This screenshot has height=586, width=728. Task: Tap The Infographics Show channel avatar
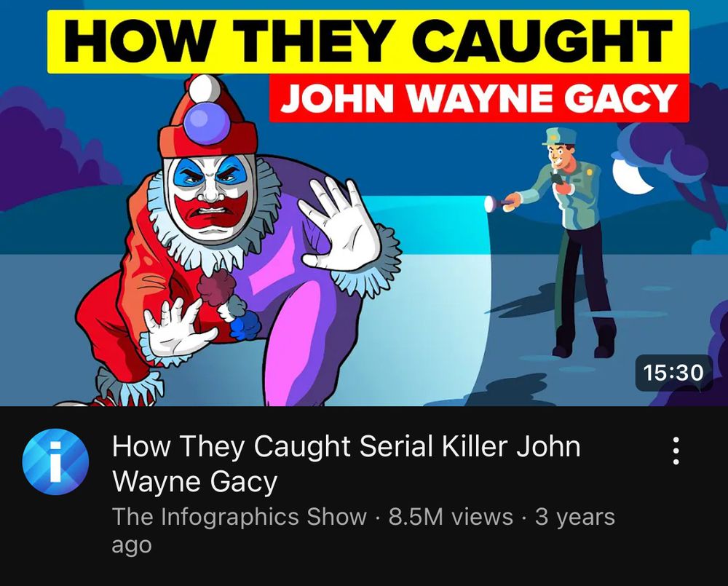coord(55,462)
